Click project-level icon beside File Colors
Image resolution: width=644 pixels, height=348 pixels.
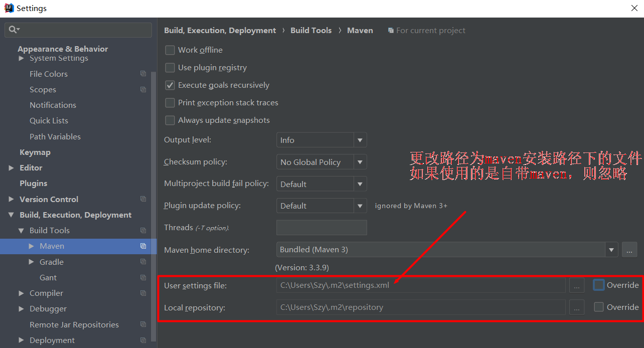(143, 74)
